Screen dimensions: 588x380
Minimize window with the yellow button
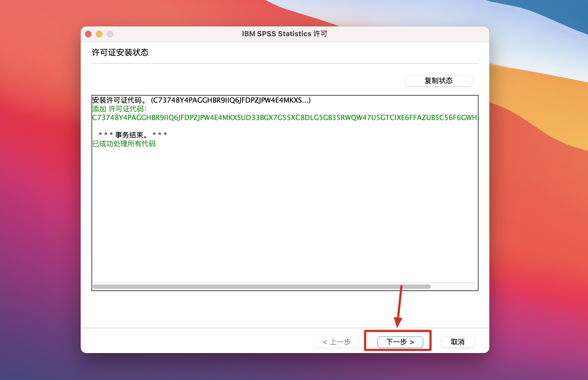click(99, 34)
